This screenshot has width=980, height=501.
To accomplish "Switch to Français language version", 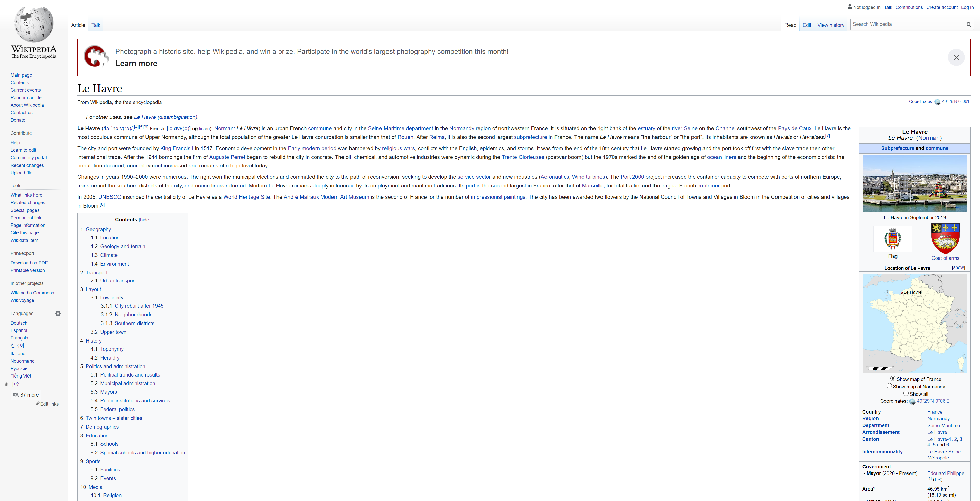I will pyautogui.click(x=20, y=338).
